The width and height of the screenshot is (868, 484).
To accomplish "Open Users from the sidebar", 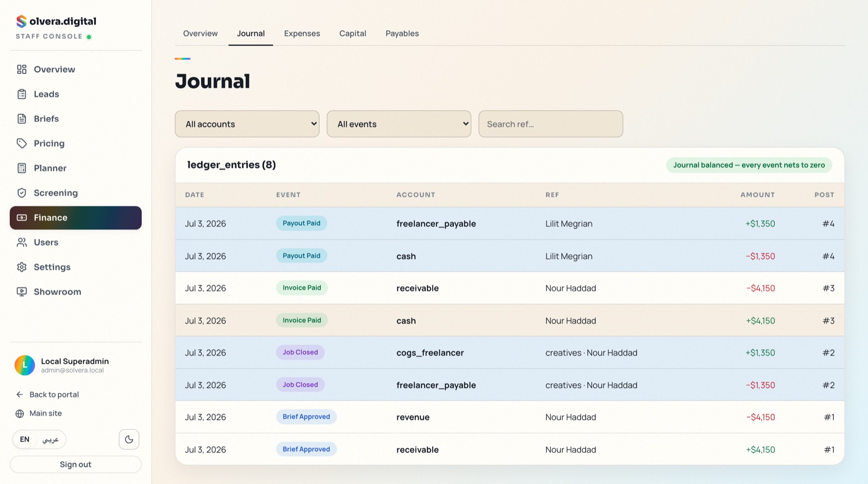I will [x=76, y=242].
